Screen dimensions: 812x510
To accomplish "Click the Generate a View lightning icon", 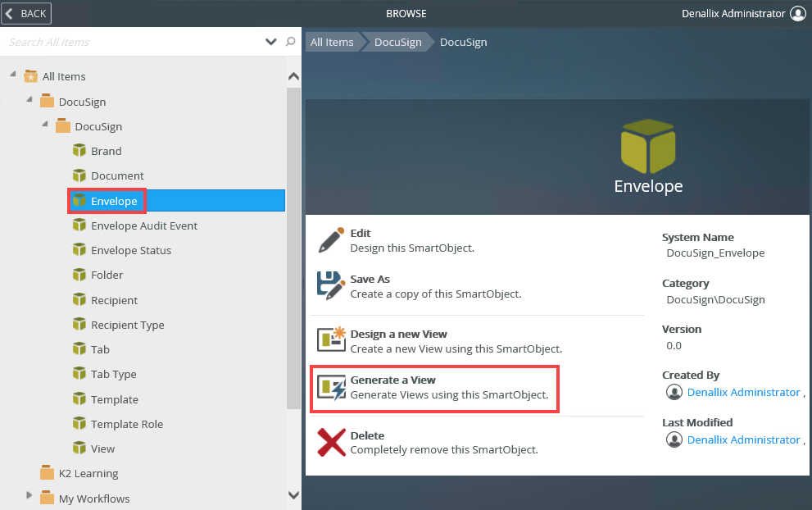I will pos(331,388).
